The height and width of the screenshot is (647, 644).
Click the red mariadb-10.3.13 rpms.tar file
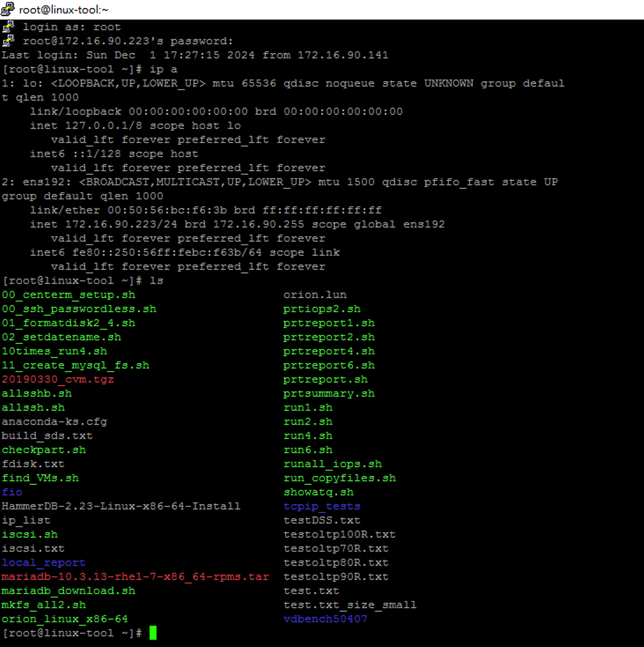(135, 577)
